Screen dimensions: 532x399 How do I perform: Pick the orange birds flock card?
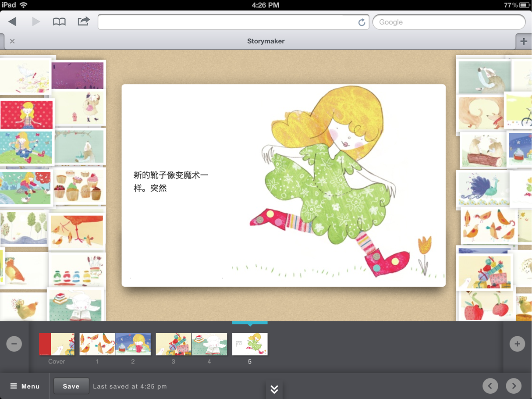coord(489,225)
